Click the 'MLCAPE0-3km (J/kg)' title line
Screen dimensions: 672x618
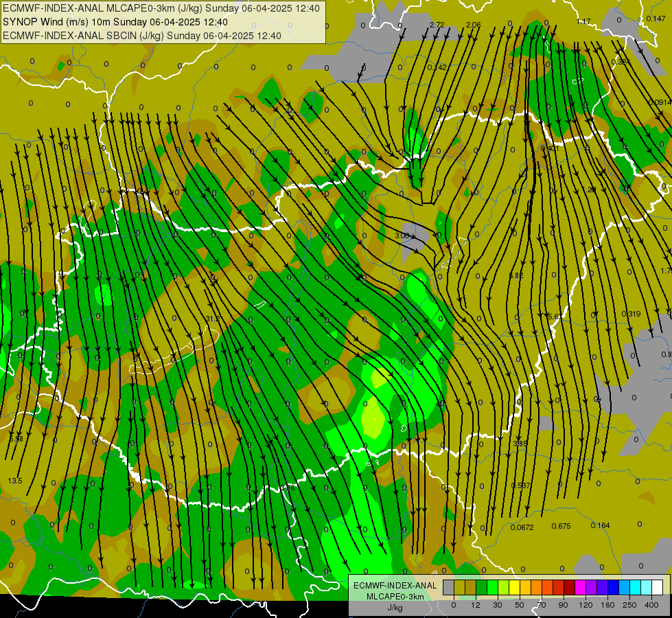pyautogui.click(x=161, y=8)
